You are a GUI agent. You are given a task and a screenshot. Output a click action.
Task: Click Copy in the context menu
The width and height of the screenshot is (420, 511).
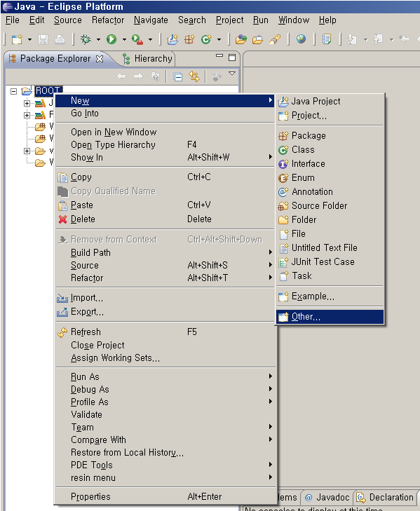(165, 177)
